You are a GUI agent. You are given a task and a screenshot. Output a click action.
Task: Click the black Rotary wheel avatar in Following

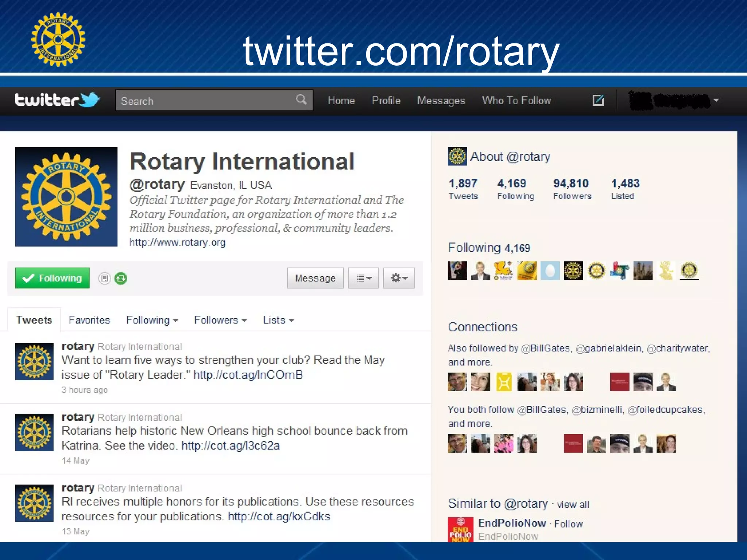click(x=573, y=271)
